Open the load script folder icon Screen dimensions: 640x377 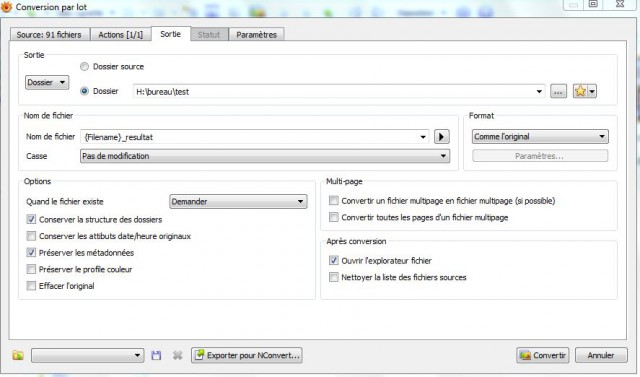18,355
